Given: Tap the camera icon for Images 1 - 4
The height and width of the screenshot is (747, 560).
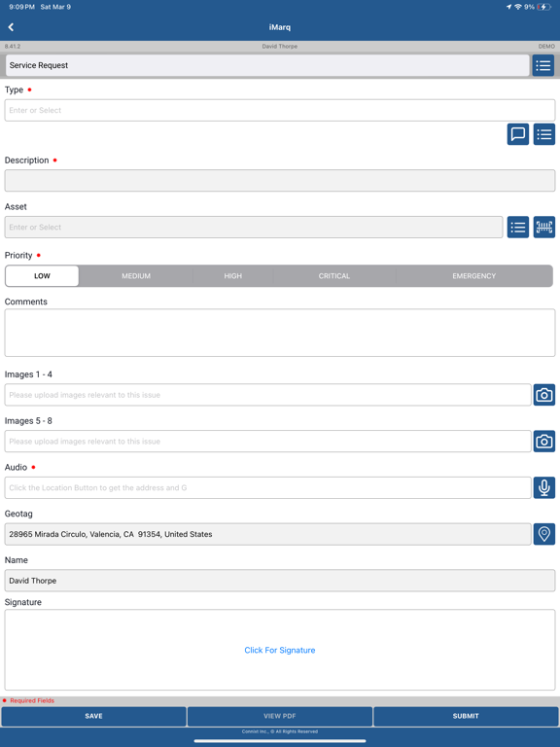Looking at the screenshot, I should tap(543, 395).
